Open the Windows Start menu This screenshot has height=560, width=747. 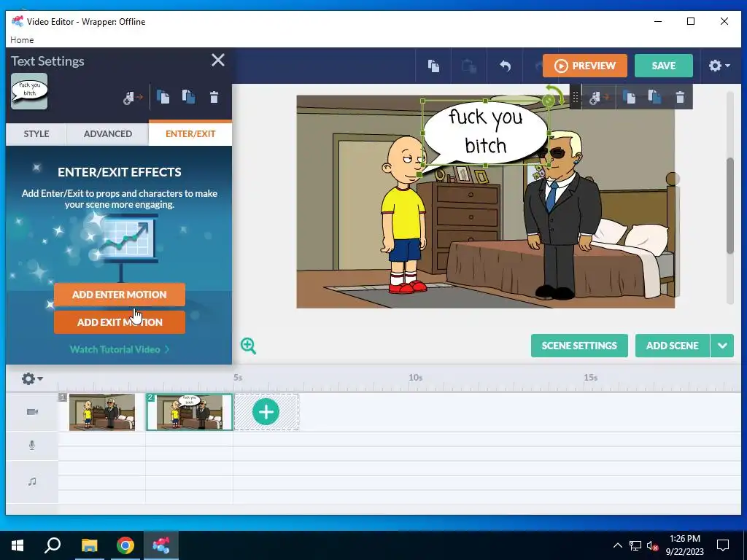pos(18,545)
